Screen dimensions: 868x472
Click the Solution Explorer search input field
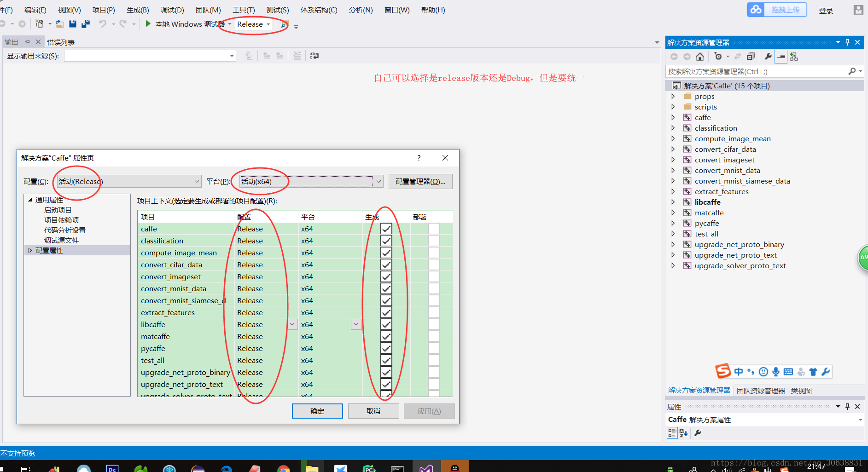(757, 71)
